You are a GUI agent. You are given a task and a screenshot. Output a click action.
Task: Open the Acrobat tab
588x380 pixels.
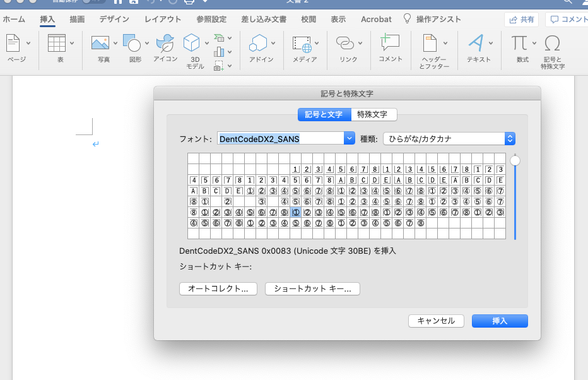pyautogui.click(x=376, y=19)
